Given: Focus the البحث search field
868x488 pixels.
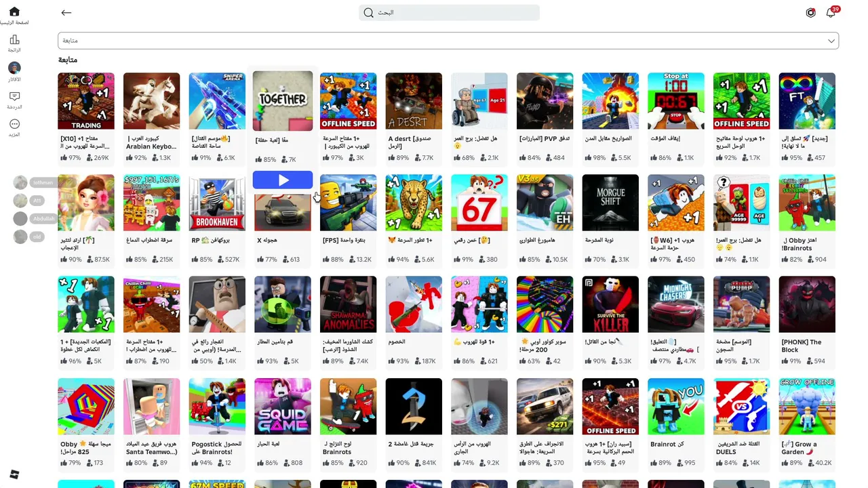Looking at the screenshot, I should pos(449,12).
